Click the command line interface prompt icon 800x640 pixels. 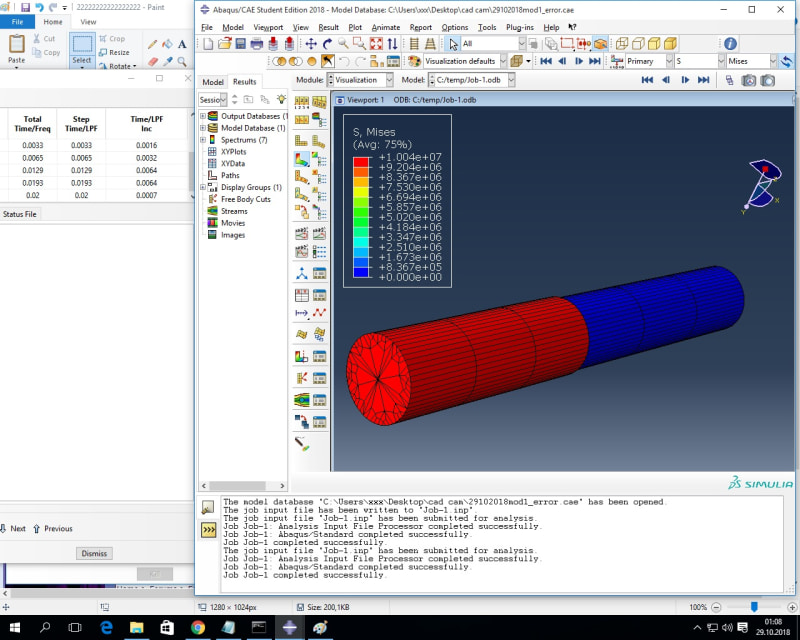point(209,530)
